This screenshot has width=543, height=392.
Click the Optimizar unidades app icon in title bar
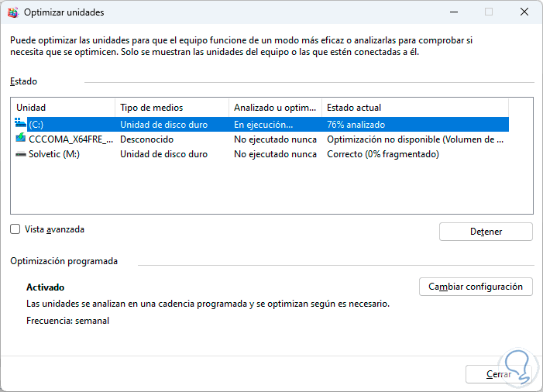12,12
